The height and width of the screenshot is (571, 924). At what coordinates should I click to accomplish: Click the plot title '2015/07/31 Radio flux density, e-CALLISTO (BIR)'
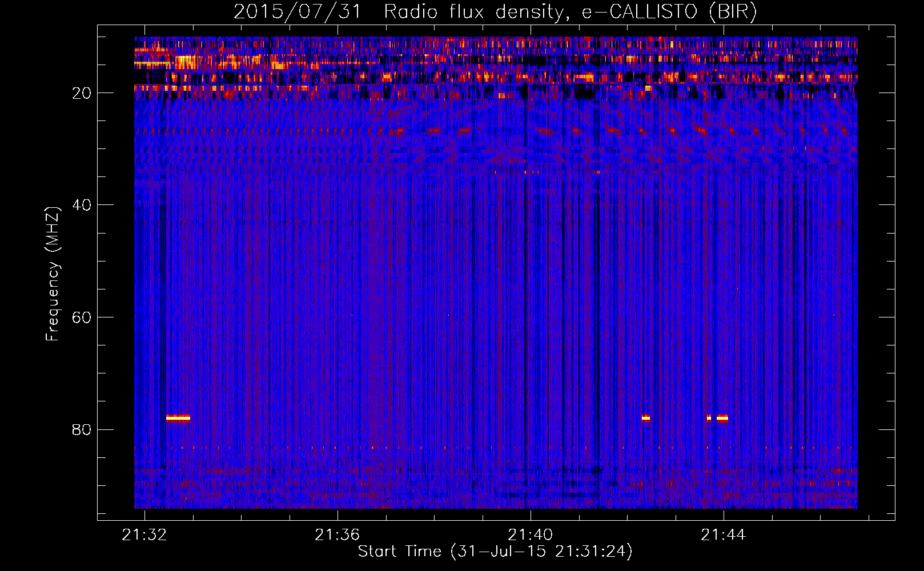[495, 11]
